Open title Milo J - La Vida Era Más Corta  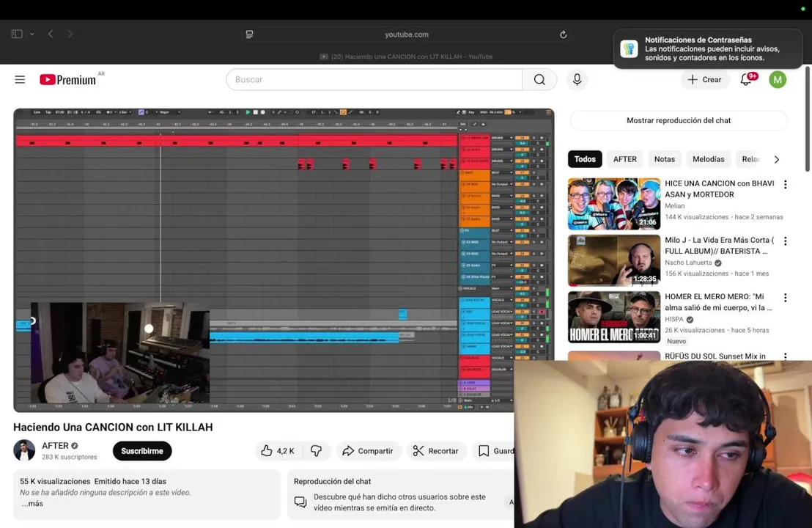point(720,245)
